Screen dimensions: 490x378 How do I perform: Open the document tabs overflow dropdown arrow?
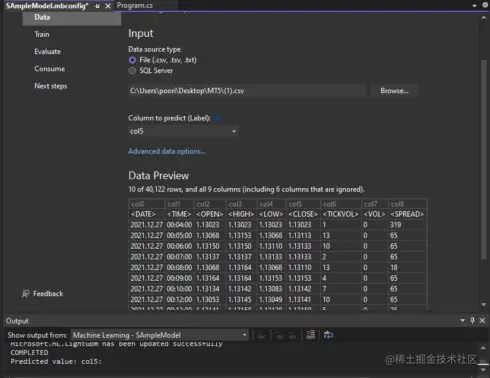[x=474, y=5]
